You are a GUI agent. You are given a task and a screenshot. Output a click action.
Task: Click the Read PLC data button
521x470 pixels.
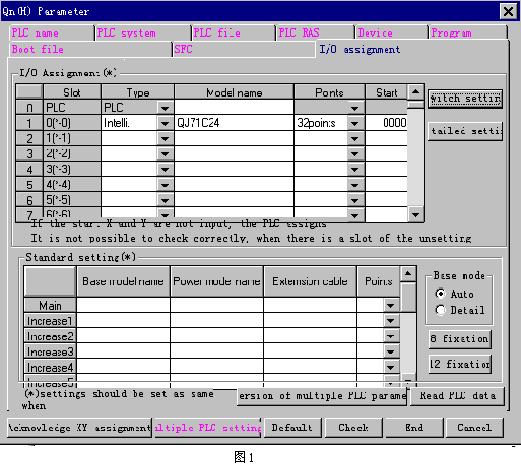pyautogui.click(x=457, y=396)
